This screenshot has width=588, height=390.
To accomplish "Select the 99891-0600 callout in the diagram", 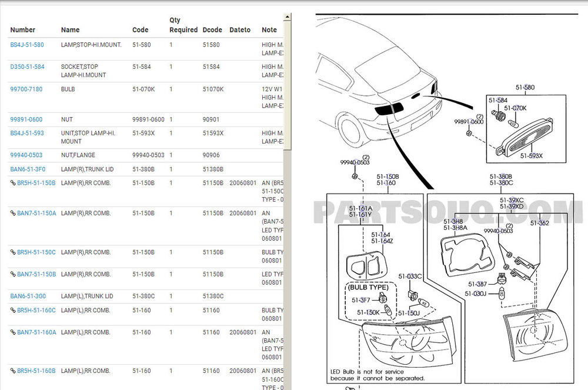I will [x=469, y=122].
